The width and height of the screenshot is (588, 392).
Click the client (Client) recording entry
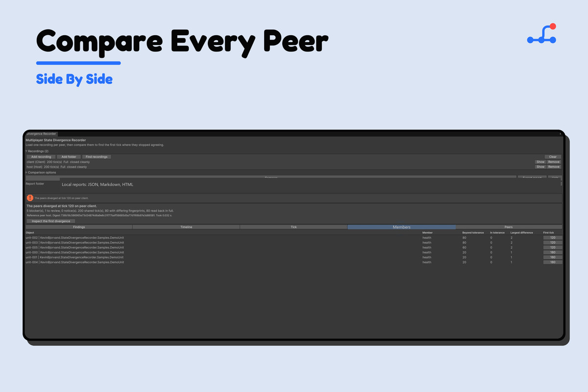coord(58,162)
